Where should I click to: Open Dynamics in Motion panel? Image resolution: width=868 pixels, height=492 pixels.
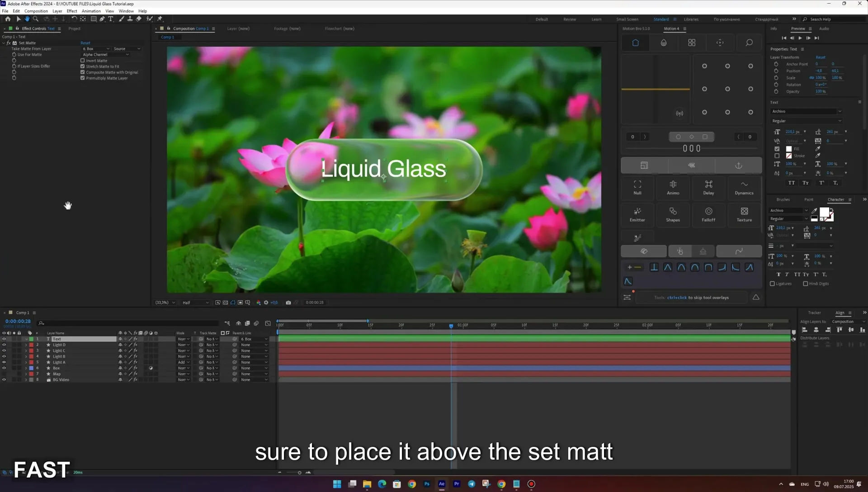[744, 187]
